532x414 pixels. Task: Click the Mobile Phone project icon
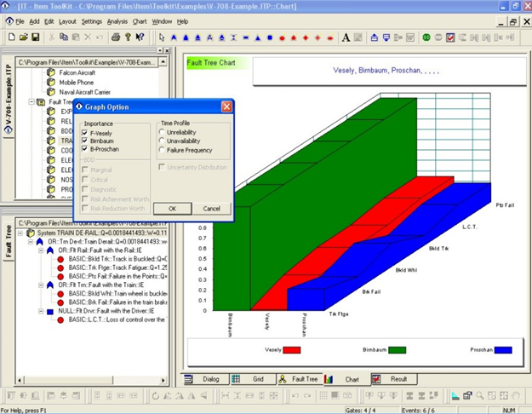point(51,83)
